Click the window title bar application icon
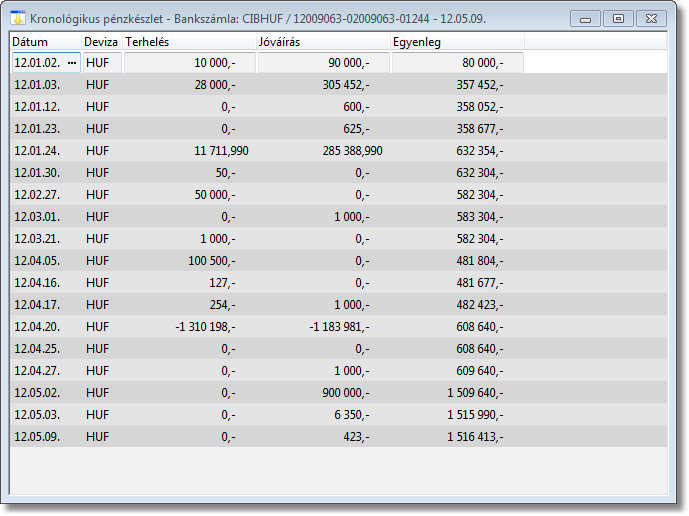The width and height of the screenshot is (689, 516). coord(18,18)
